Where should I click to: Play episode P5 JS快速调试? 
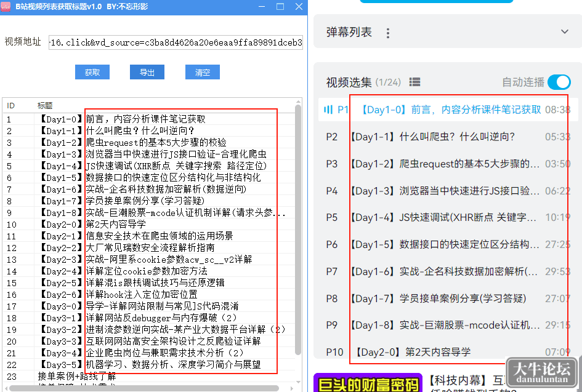pyautogui.click(x=448, y=217)
